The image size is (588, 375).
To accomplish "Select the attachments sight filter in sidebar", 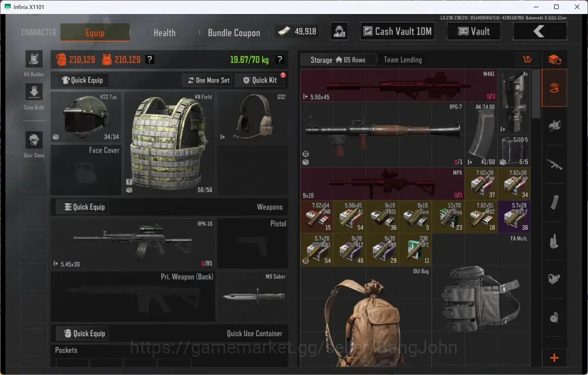I will coord(554,279).
